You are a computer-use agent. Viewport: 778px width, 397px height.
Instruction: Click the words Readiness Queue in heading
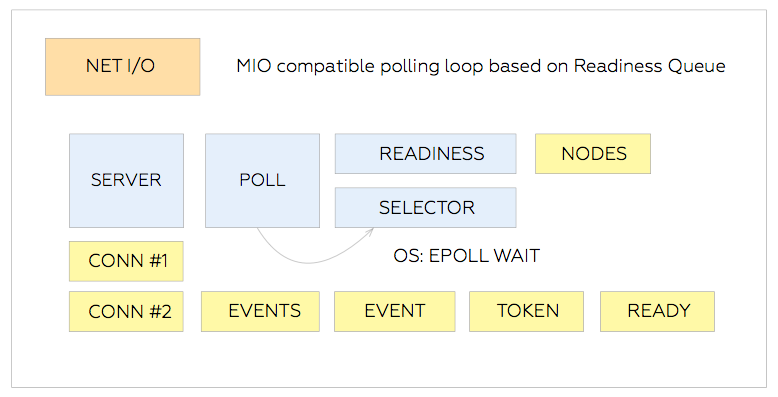pos(649,66)
